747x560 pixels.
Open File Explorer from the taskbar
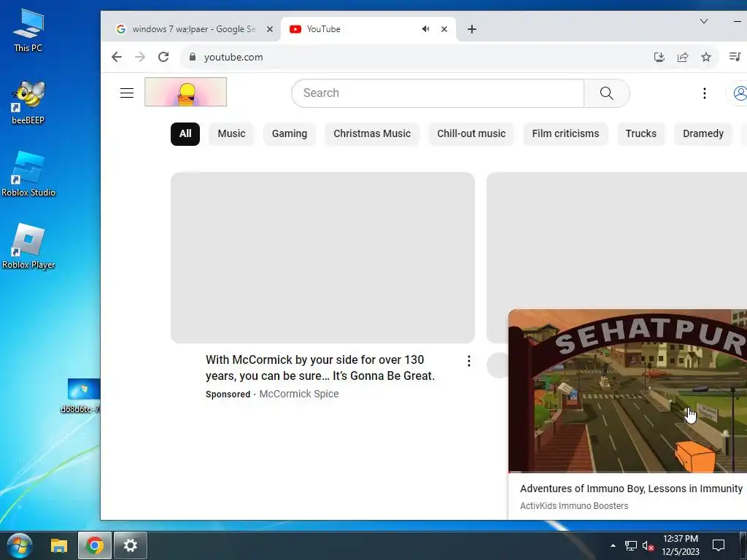(x=59, y=545)
